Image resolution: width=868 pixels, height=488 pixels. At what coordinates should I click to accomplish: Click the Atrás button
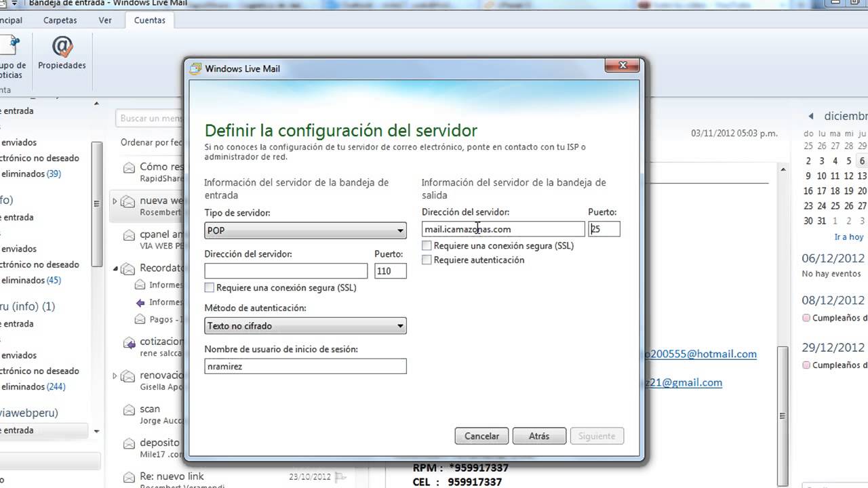click(539, 436)
